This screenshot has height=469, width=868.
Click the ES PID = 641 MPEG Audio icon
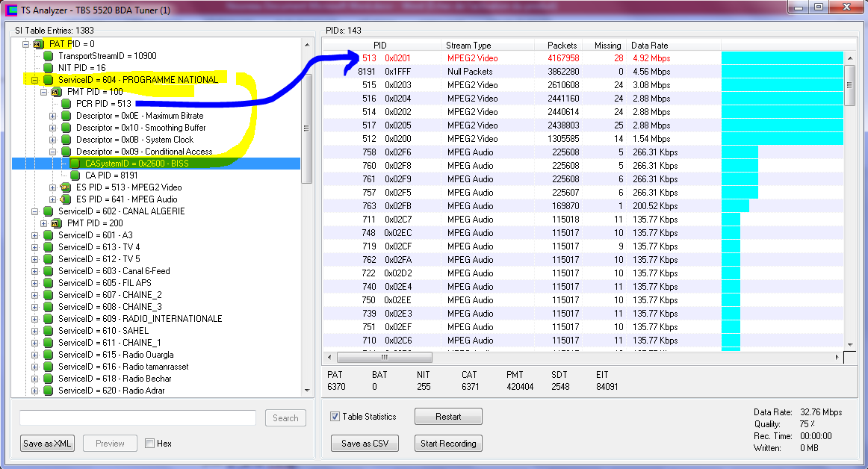click(65, 199)
